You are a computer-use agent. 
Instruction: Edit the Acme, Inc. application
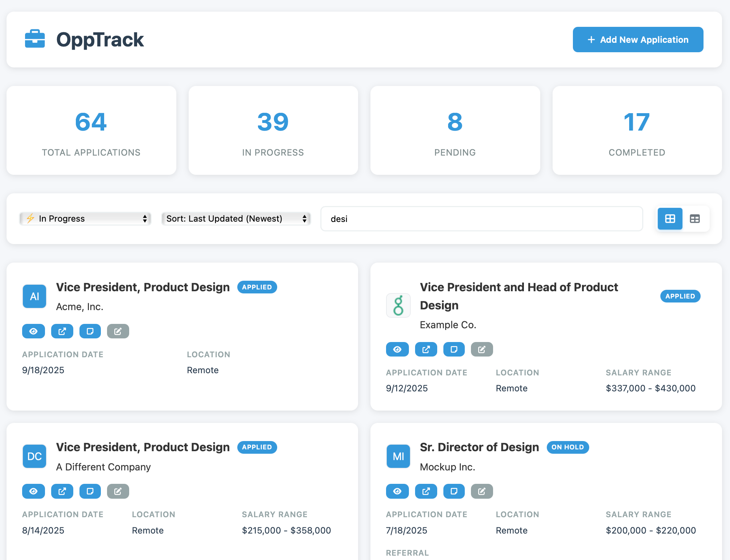(118, 331)
